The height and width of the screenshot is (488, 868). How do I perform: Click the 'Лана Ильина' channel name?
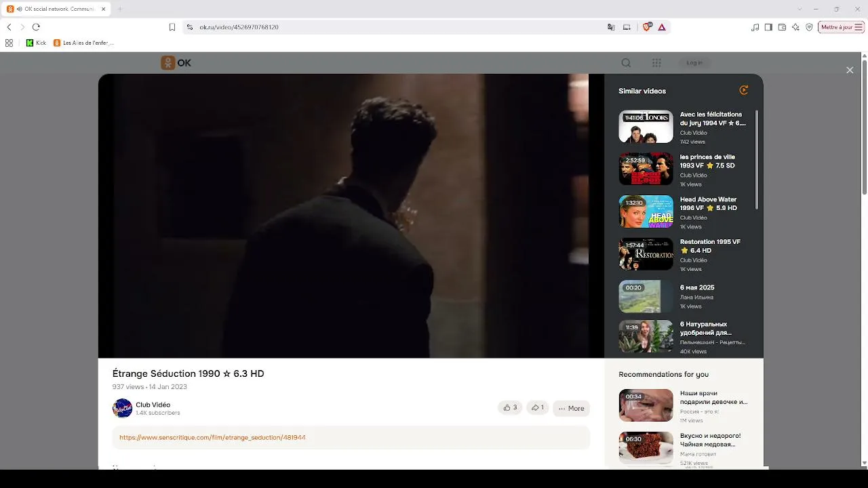(696, 298)
